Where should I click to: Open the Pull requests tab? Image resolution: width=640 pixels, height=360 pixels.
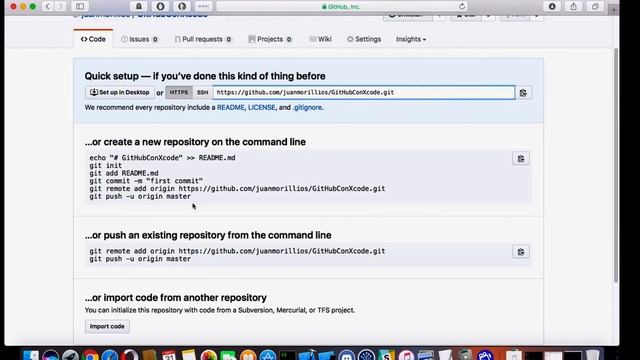tap(203, 39)
